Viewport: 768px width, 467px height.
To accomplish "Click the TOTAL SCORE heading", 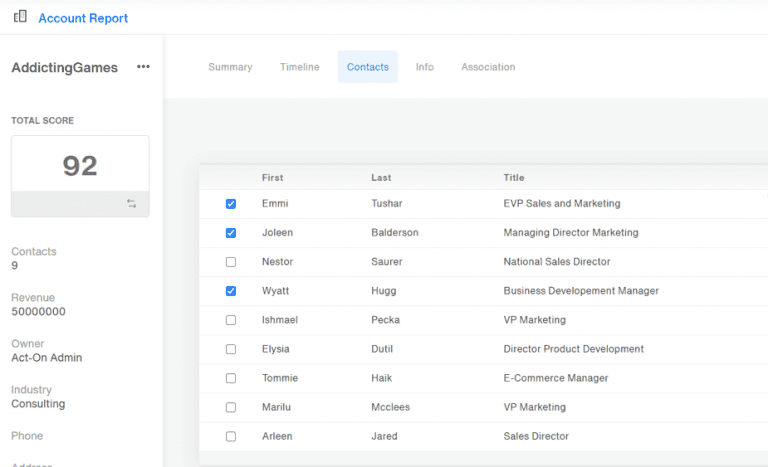I will pos(43,121).
